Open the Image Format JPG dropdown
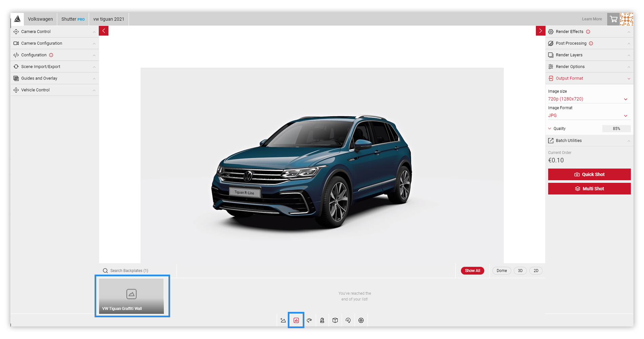Image resolution: width=644 pixels, height=339 pixels. [x=589, y=116]
